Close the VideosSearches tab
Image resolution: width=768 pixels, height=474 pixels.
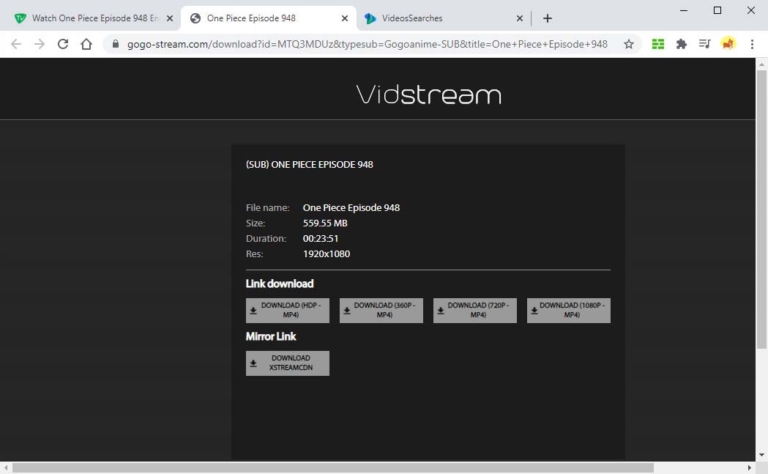pos(519,18)
